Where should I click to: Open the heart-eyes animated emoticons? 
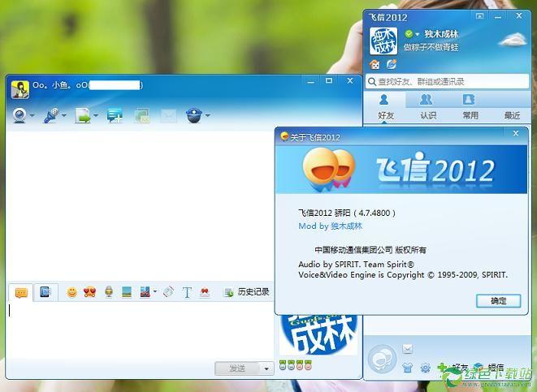[x=89, y=292]
